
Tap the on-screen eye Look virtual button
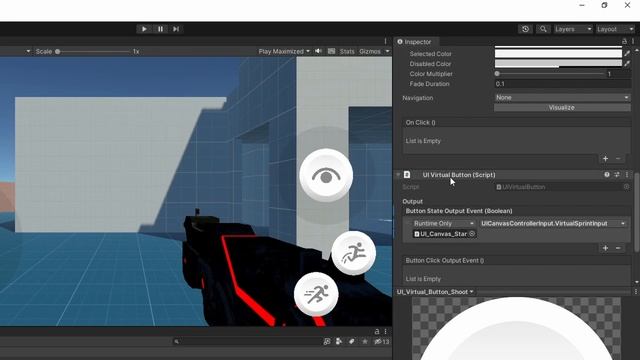click(326, 175)
